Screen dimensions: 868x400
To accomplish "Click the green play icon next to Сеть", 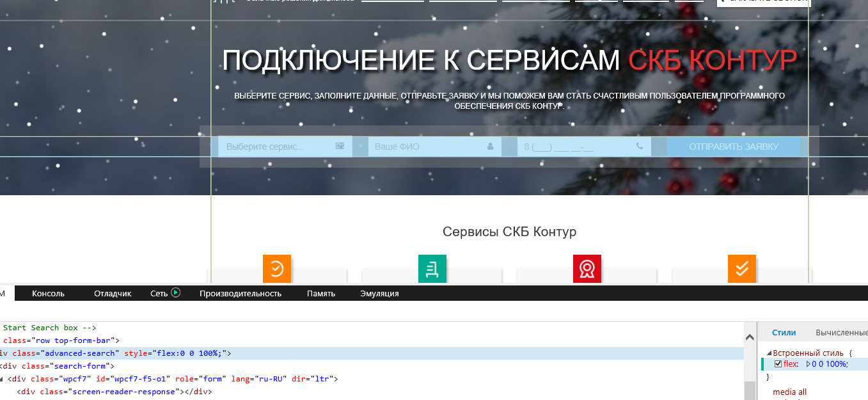I will (176, 292).
